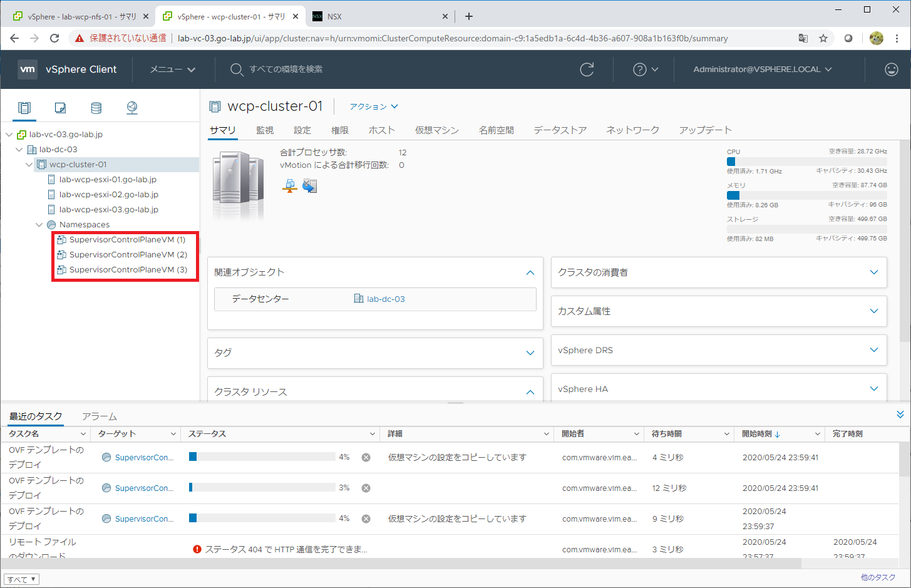Image resolution: width=911 pixels, height=588 pixels.
Task: Click the add host action icon
Action: 289,185
